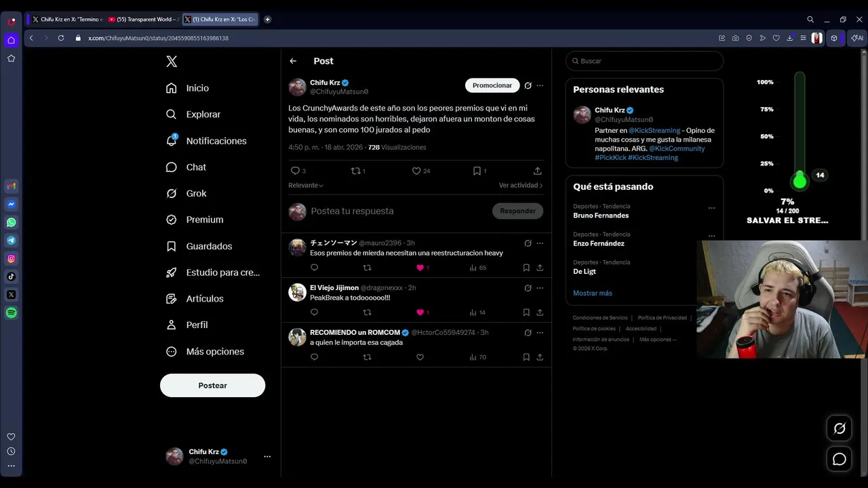868x488 pixels.
Task: Switch to the Transparent World YouTube tab
Action: 143,19
